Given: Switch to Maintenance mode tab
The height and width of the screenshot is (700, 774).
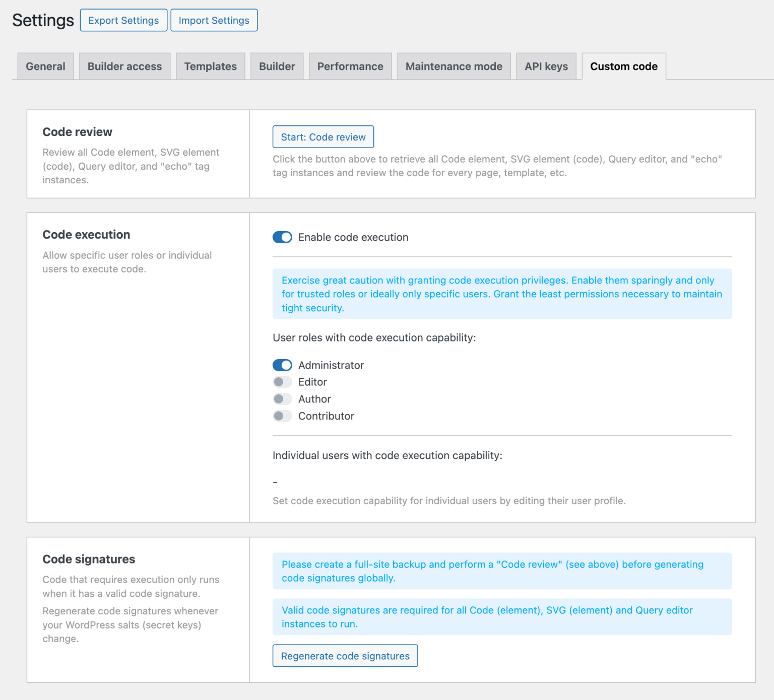Looking at the screenshot, I should (454, 66).
